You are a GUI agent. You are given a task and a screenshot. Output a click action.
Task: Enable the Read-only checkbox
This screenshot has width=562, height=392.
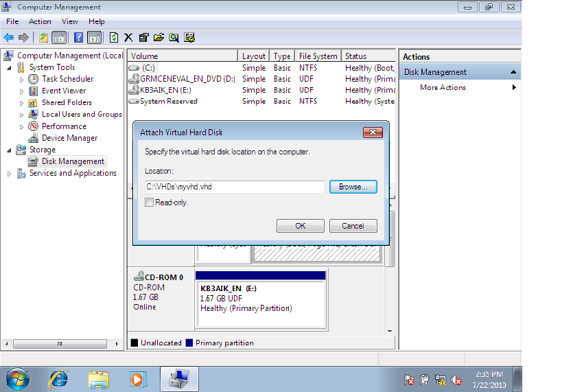[x=149, y=203]
